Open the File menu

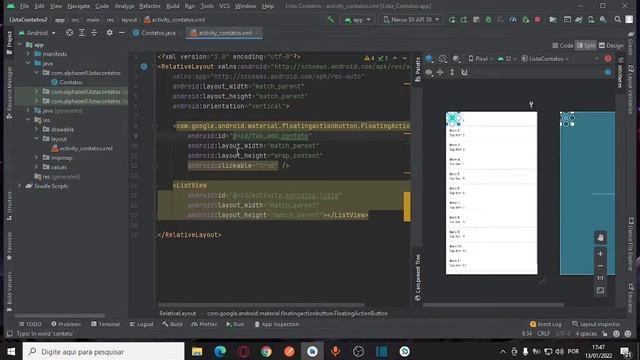tap(24, 6)
